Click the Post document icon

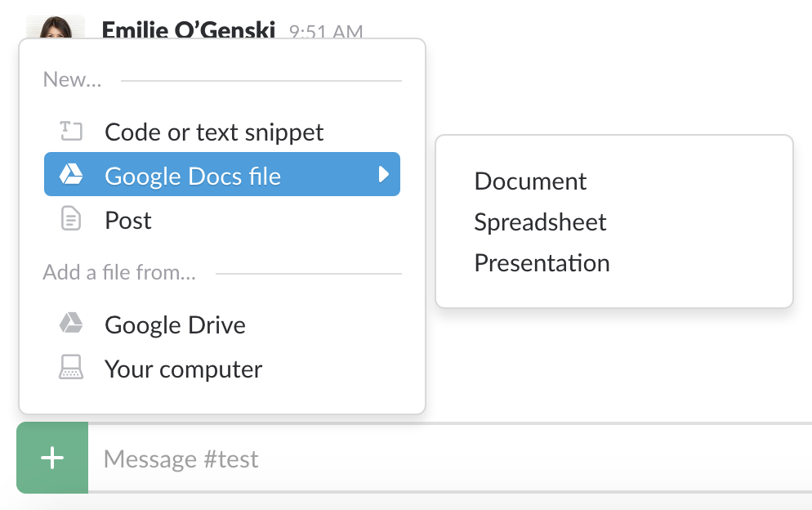[71, 218]
